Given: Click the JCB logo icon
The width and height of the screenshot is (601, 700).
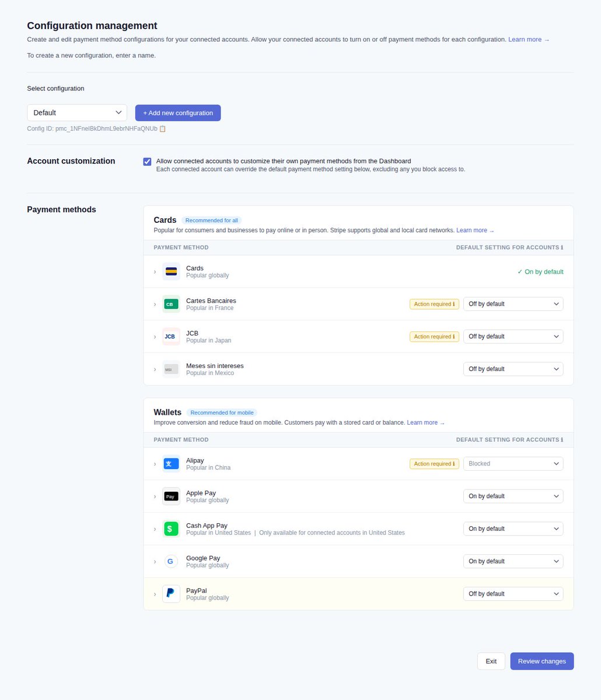Looking at the screenshot, I should pos(171,337).
